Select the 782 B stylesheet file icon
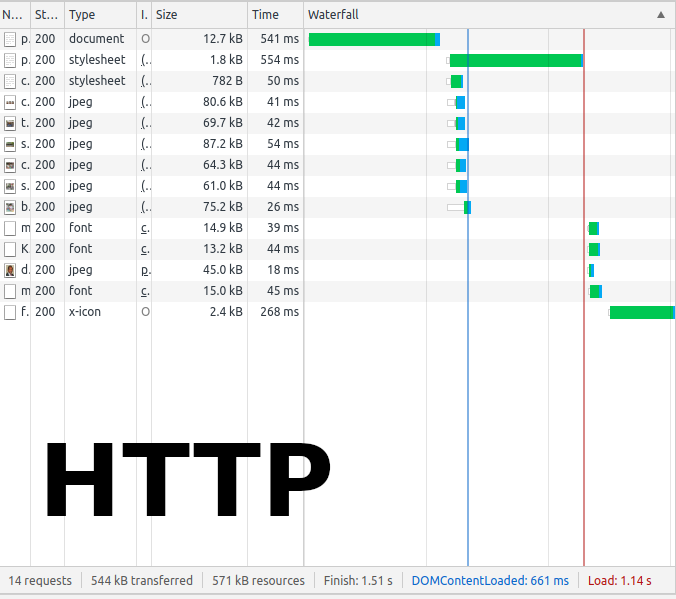 point(10,82)
